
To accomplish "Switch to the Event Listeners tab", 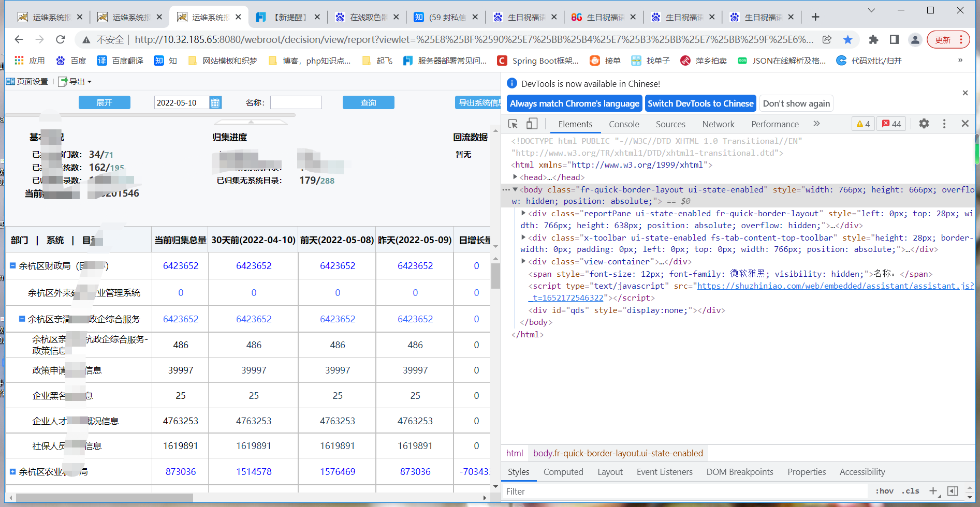I will (x=665, y=472).
